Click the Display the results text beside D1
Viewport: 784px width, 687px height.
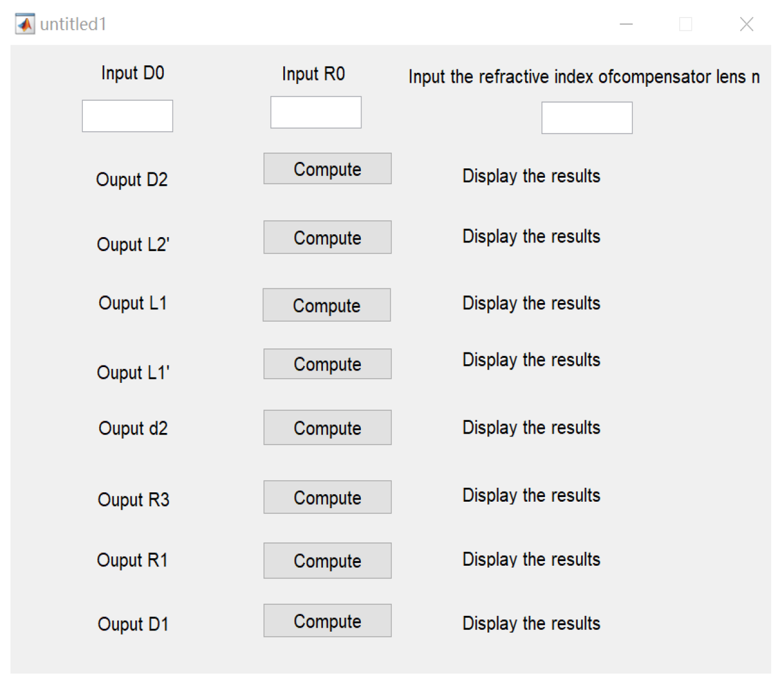531,623
